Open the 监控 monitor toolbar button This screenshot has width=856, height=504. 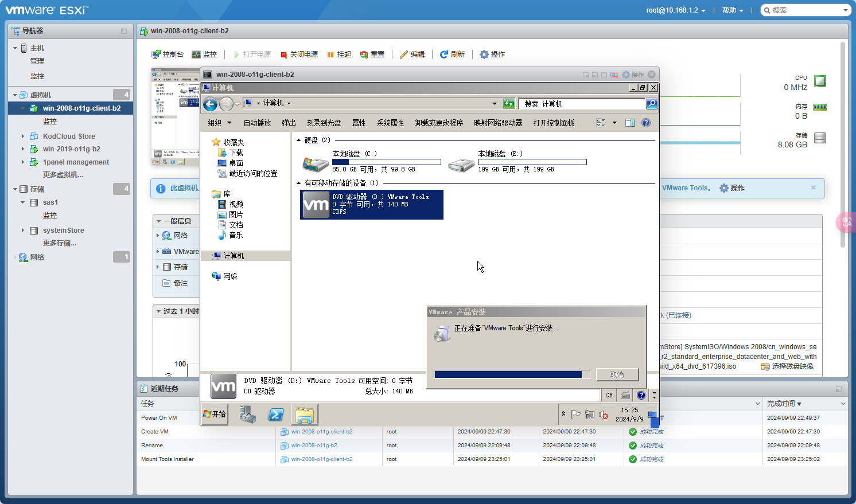[204, 54]
